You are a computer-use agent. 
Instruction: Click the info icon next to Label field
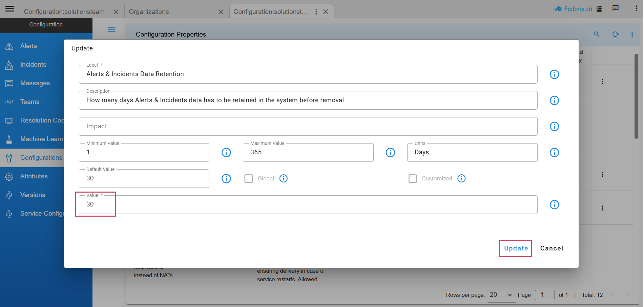coord(554,74)
